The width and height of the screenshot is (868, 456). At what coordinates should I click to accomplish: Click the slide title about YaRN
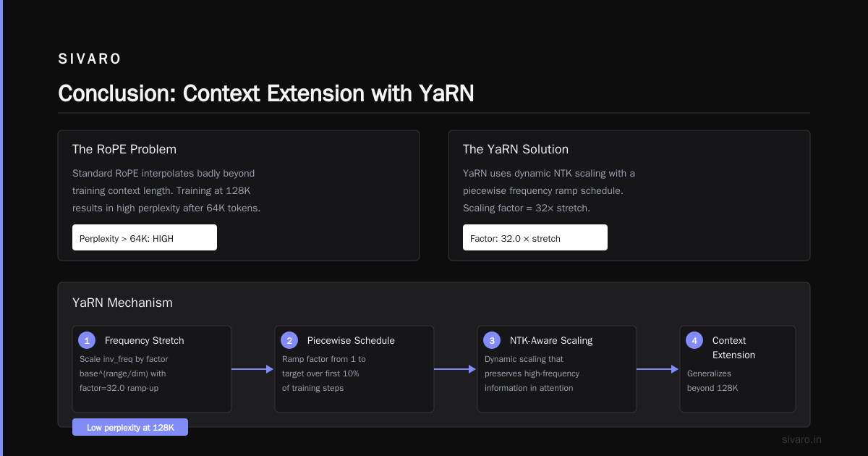tap(266, 93)
